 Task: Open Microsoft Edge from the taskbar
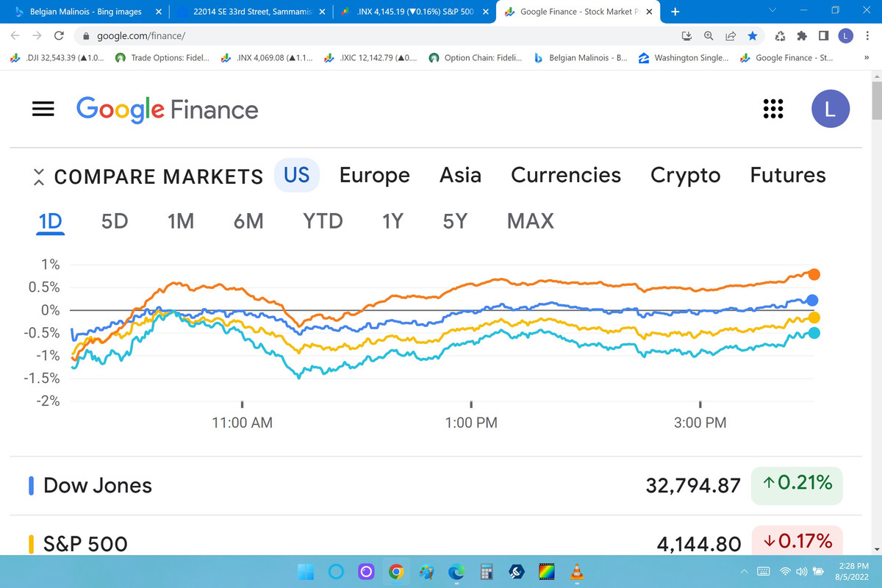click(456, 571)
